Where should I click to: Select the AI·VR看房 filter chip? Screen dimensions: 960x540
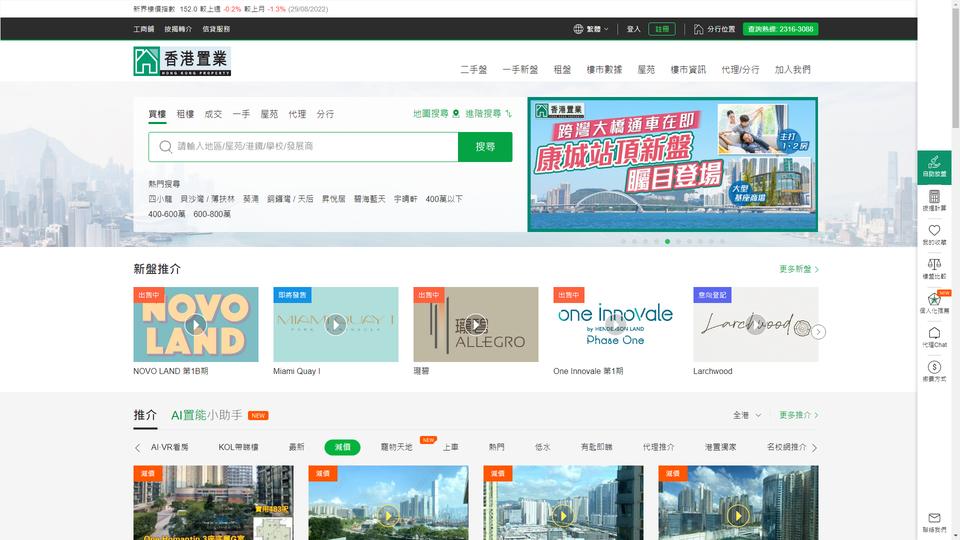[170, 448]
